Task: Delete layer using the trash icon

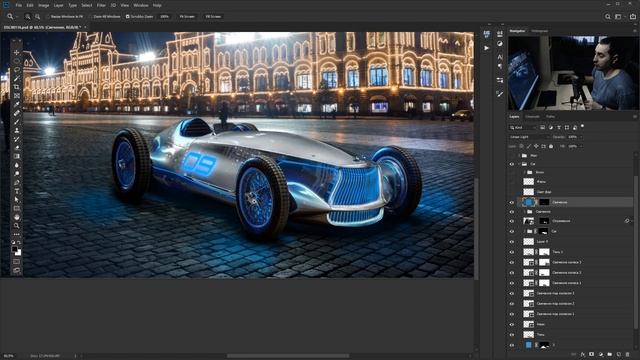Action: click(x=628, y=355)
